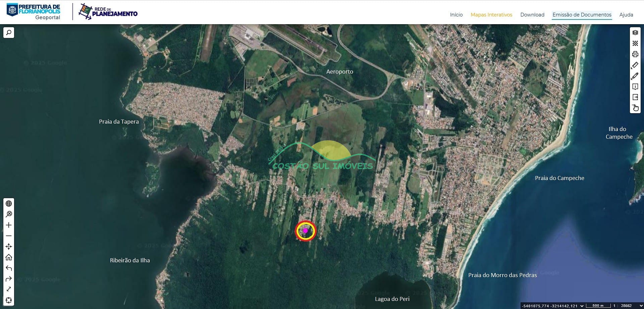Activate the feature info identify icon
Screen dimensions: 644x309
click(635, 87)
